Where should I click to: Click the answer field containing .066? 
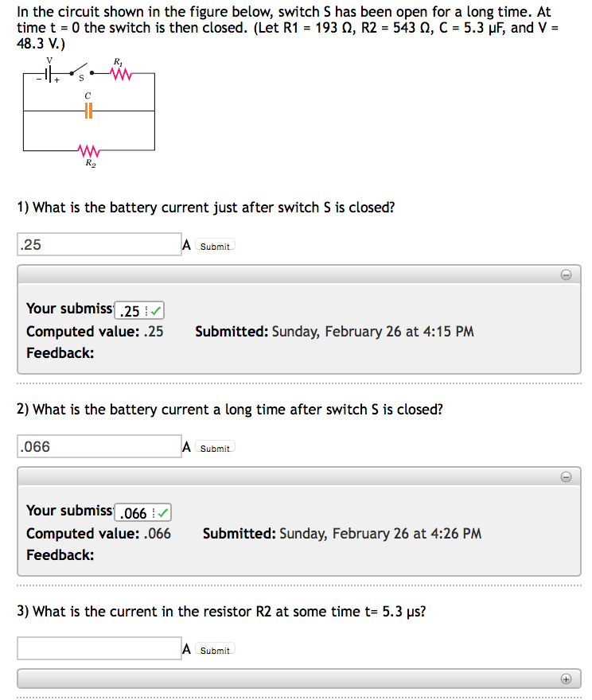point(99,445)
